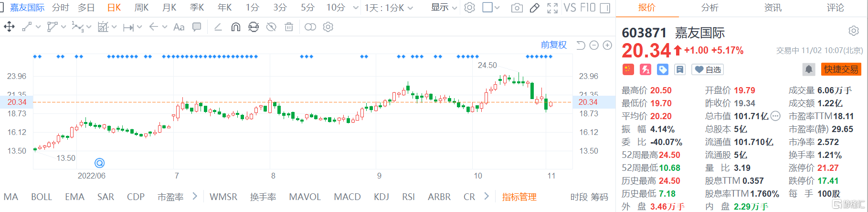Add a comment bubble annotation
The image size is (868, 212).
coord(197,27)
